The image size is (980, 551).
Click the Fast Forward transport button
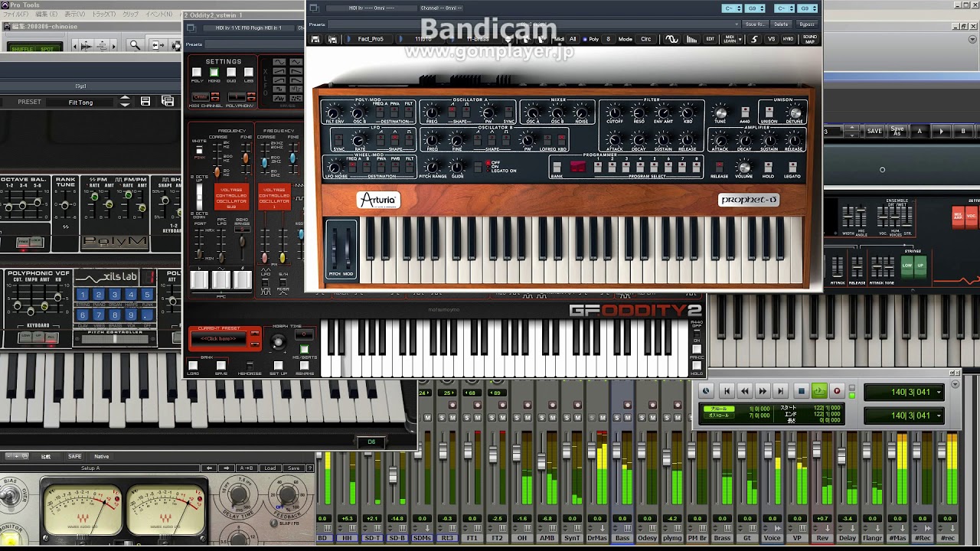coord(763,391)
